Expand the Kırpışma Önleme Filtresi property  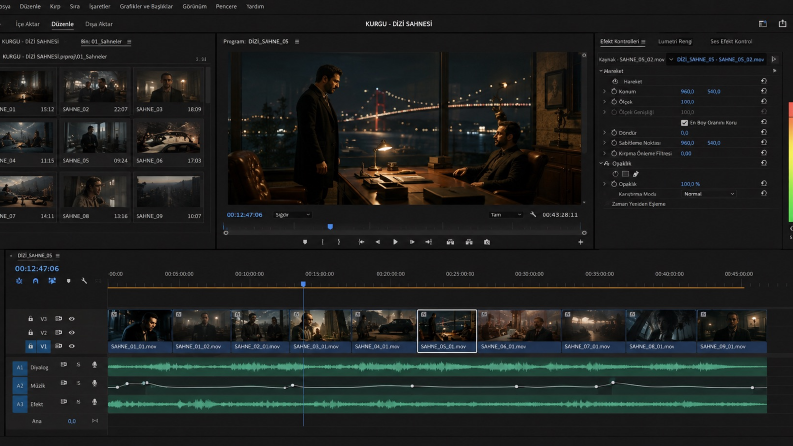[604, 153]
